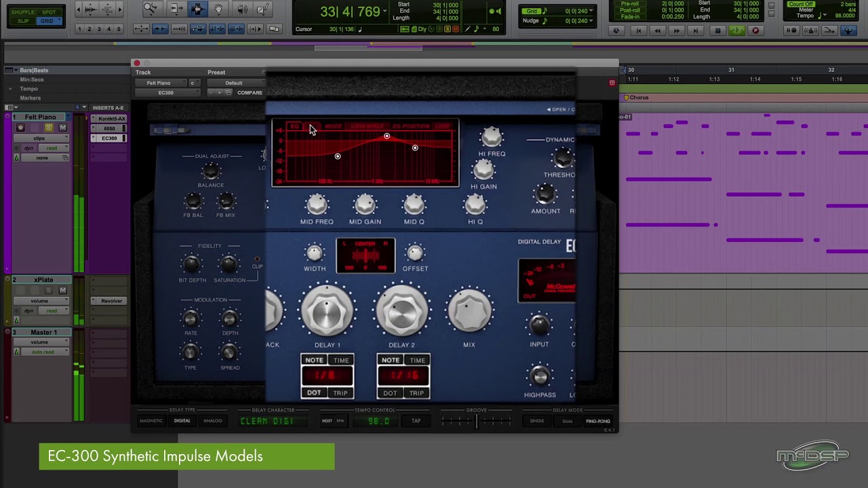868x488 pixels.
Task: Open Felt Piano automation mode read dropdown
Action: 53,148
